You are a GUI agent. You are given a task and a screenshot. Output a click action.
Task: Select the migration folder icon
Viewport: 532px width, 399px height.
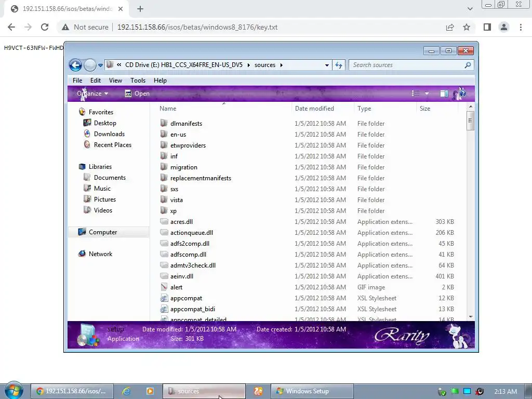(164, 167)
